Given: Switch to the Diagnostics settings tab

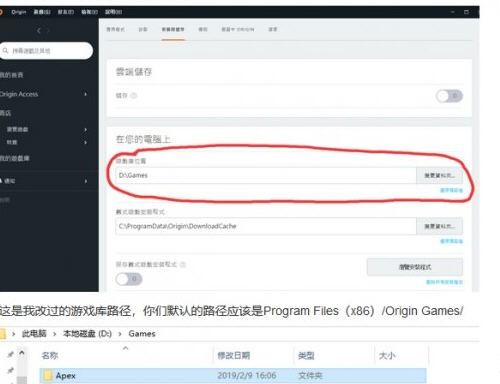Looking at the screenshot, I should (x=143, y=29).
